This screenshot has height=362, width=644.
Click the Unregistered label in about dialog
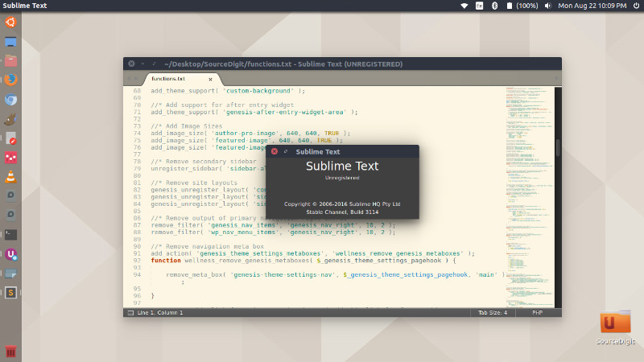pos(342,178)
